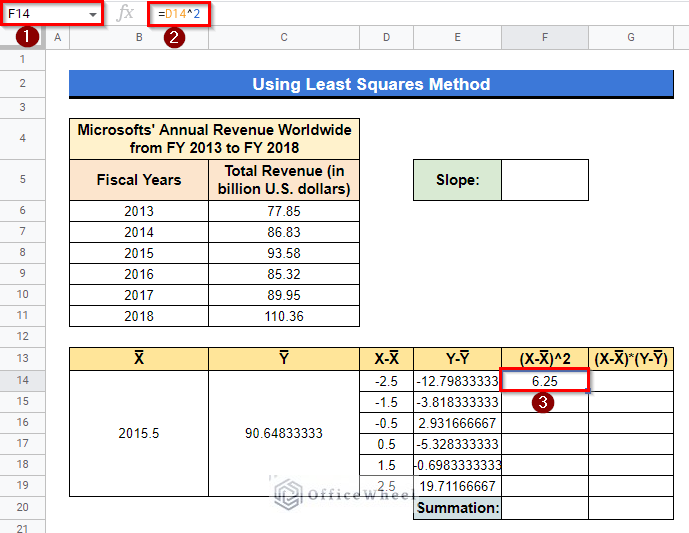
Task: Select the cell with value -3.818333333
Action: pos(457,402)
